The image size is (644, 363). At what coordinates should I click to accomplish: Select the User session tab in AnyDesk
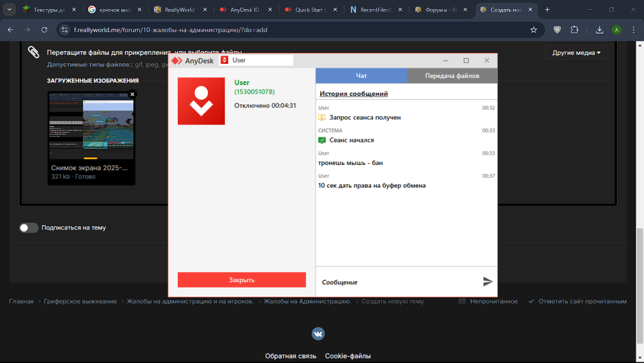(x=256, y=61)
